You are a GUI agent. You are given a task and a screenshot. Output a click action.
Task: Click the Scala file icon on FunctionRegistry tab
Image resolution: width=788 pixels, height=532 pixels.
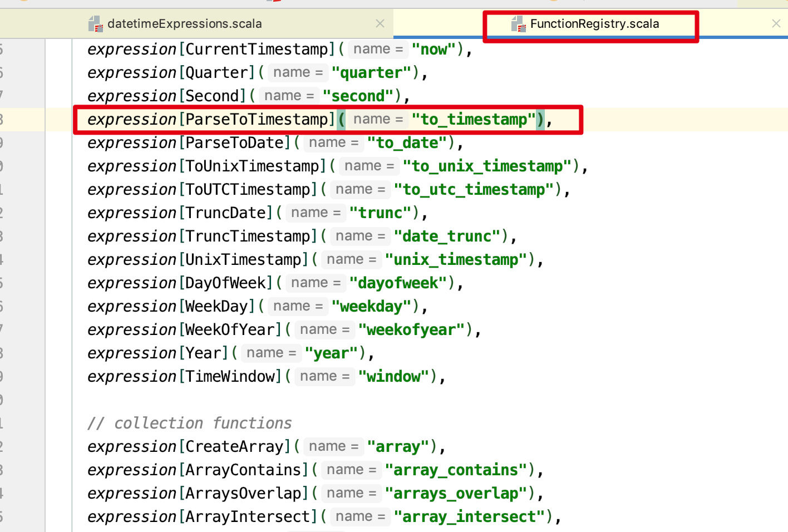[519, 24]
